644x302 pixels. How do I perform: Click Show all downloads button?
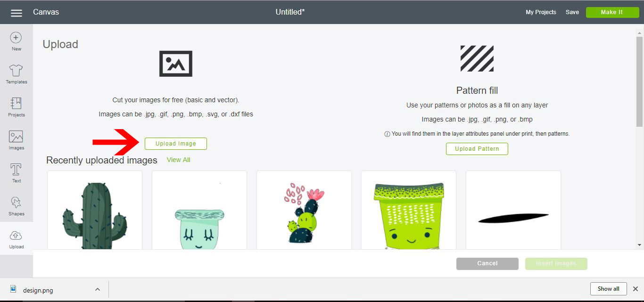click(608, 289)
